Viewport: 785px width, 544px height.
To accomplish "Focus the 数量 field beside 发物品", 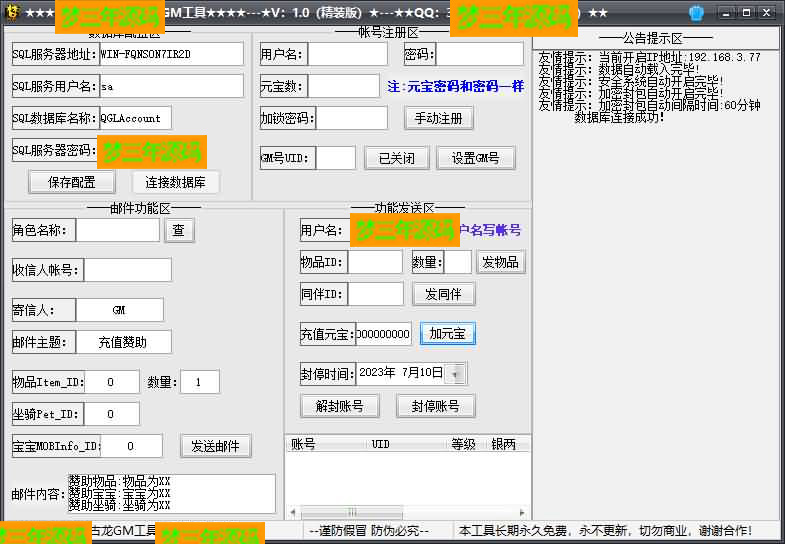I will 458,262.
